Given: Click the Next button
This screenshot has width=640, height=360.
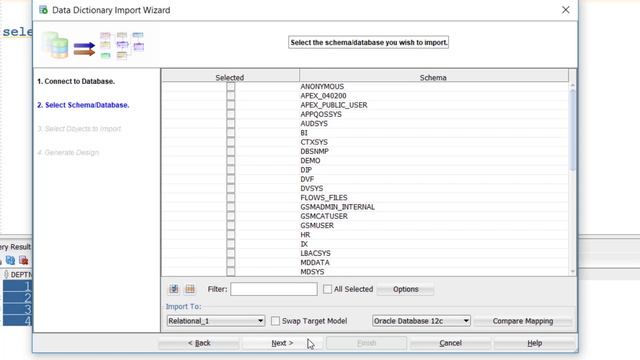Looking at the screenshot, I should 282,343.
